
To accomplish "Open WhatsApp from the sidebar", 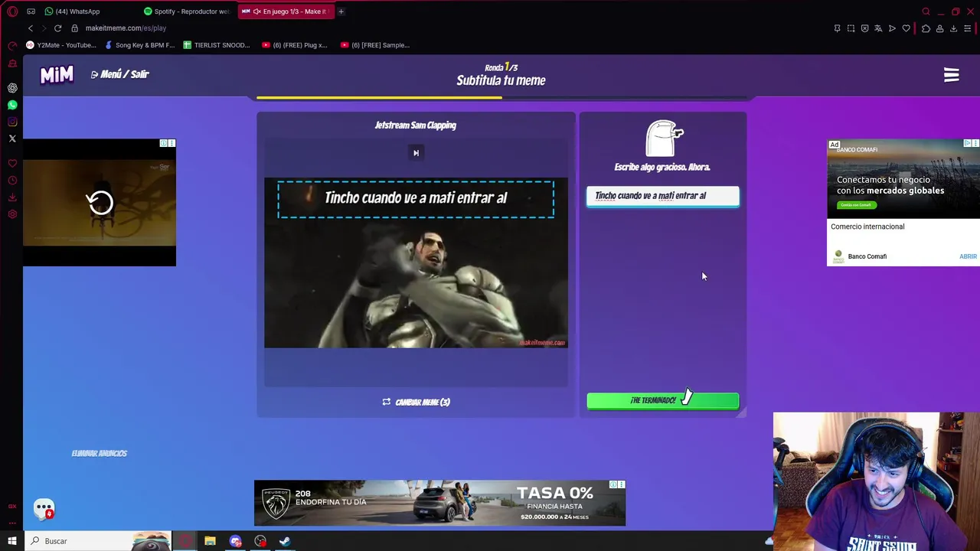I will [12, 105].
